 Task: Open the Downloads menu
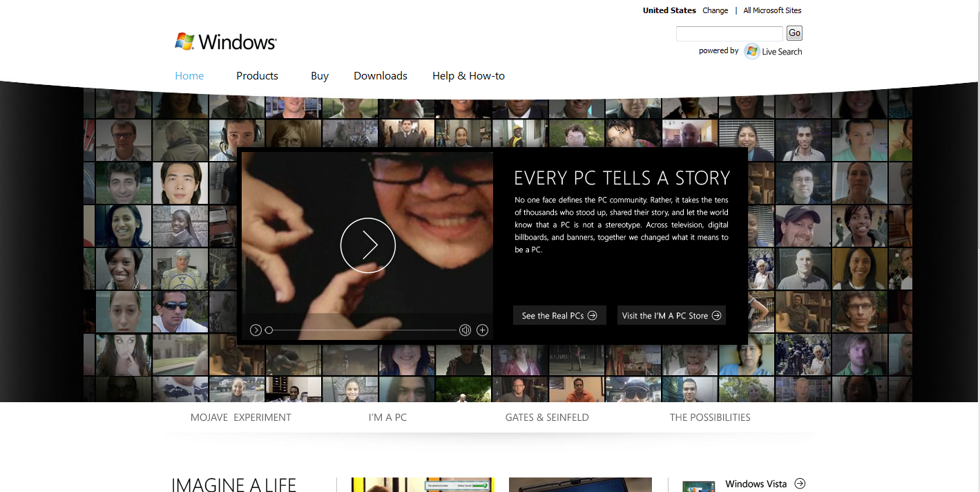[381, 76]
